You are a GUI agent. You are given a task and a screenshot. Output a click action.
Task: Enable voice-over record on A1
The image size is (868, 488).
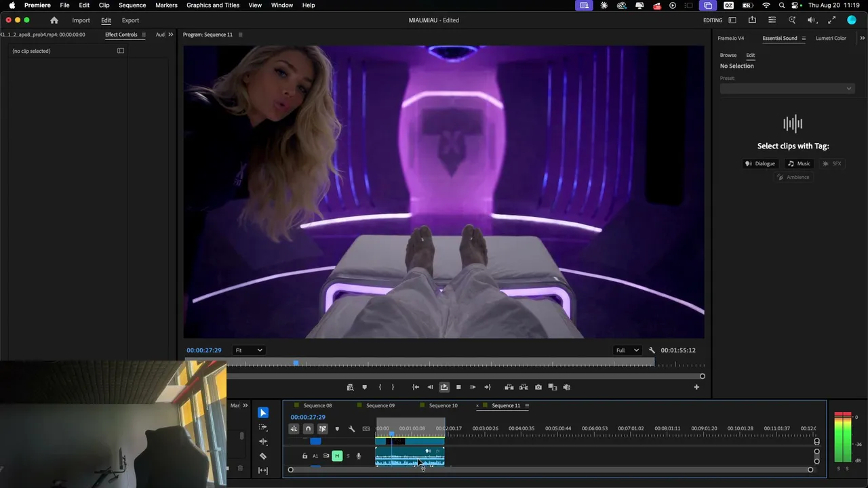click(359, 456)
